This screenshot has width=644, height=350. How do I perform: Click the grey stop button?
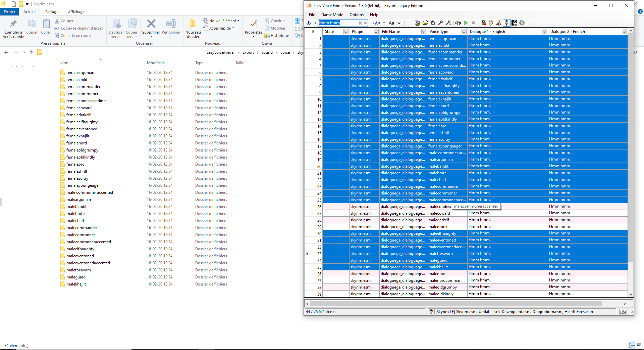tap(474, 23)
